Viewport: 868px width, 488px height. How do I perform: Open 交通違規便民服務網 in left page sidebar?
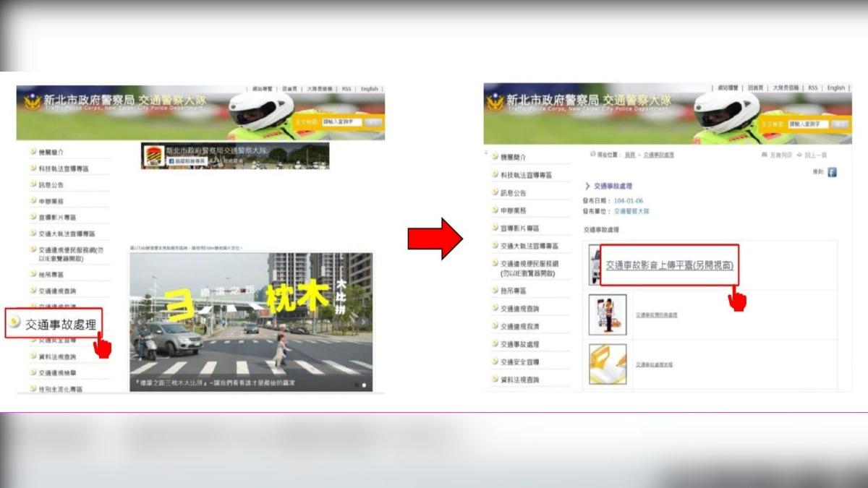70,254
